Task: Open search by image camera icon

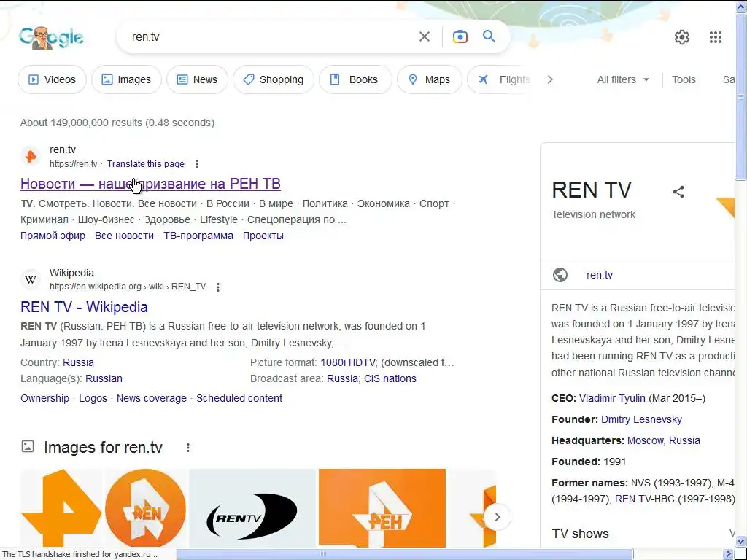Action: (460, 36)
